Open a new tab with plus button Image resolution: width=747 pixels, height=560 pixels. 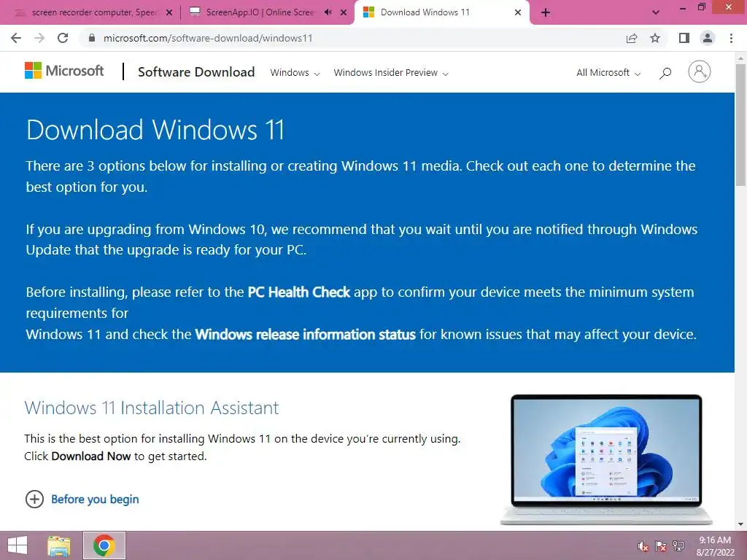[x=546, y=13]
